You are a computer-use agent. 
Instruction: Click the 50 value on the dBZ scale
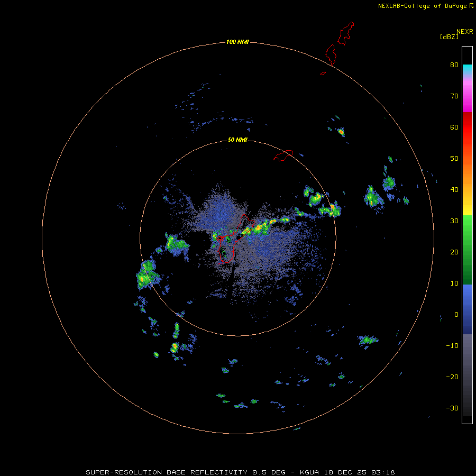point(454,159)
